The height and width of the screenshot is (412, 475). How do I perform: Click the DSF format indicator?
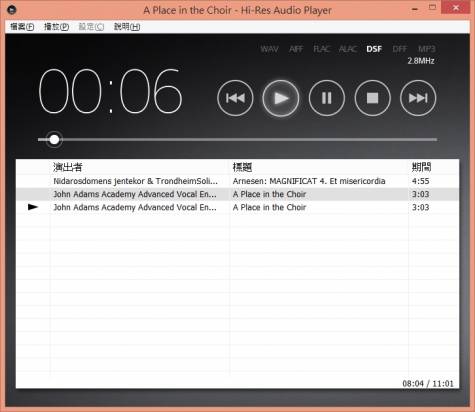click(x=374, y=49)
